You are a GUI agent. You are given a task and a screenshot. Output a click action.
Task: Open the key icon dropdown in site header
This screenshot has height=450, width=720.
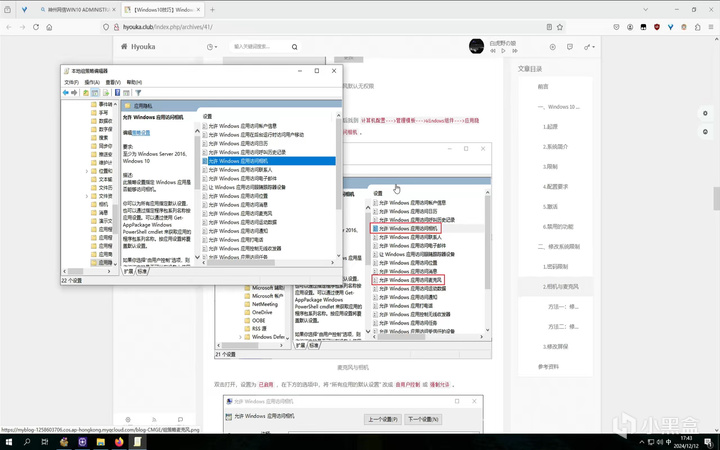[x=589, y=47]
